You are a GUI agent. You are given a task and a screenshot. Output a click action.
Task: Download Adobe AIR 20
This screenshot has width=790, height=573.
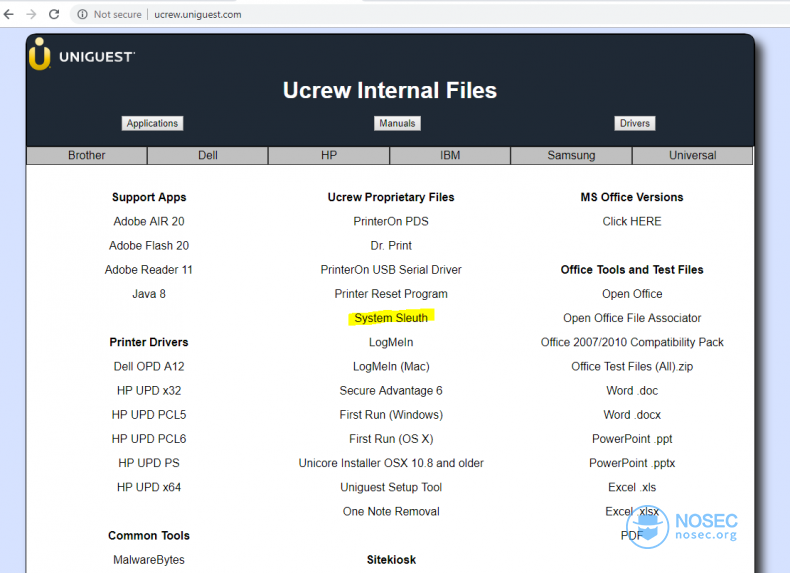149,221
